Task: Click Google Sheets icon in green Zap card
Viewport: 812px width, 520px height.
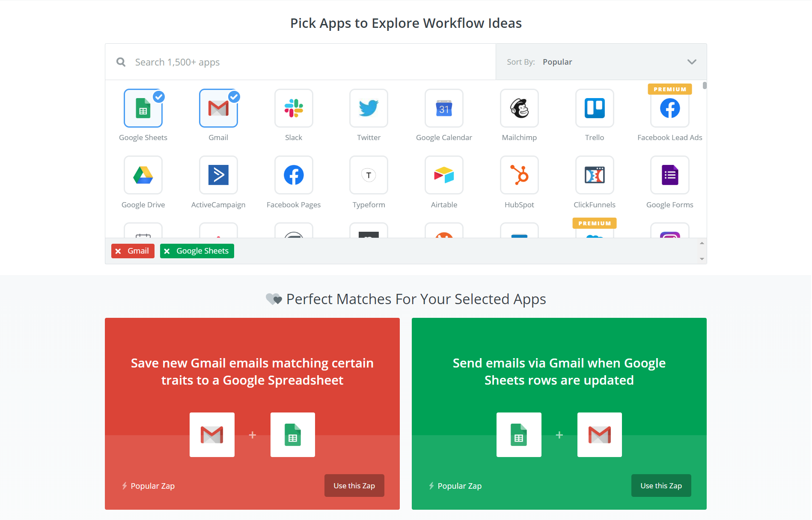Action: [519, 435]
